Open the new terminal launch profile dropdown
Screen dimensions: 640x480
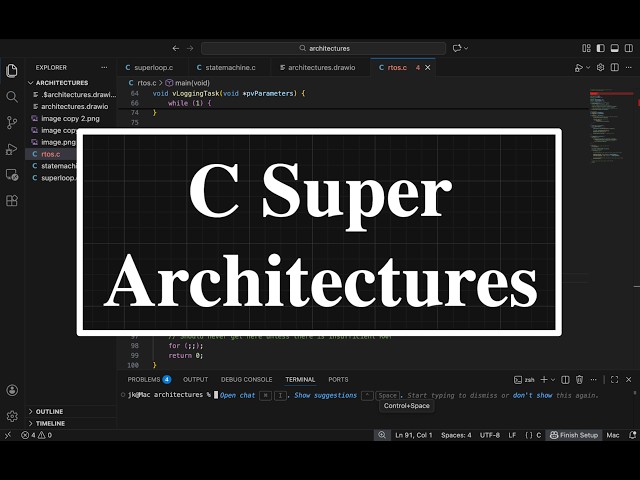tap(553, 380)
